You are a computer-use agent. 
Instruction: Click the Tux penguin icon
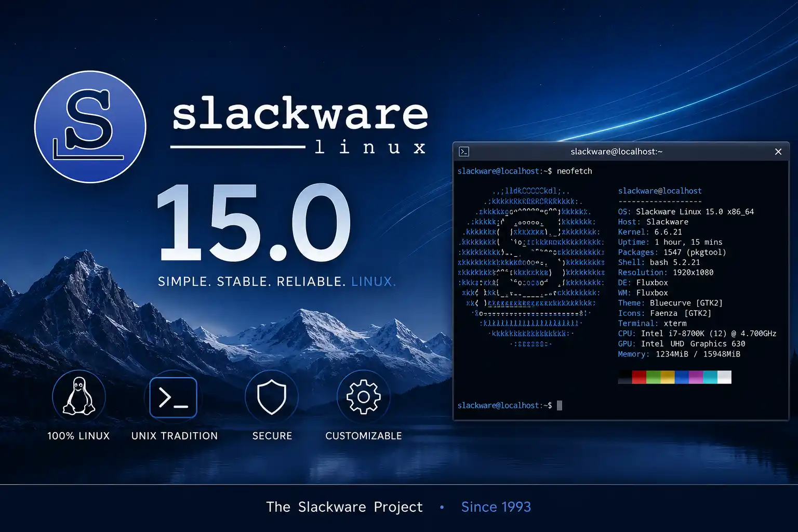click(x=79, y=397)
